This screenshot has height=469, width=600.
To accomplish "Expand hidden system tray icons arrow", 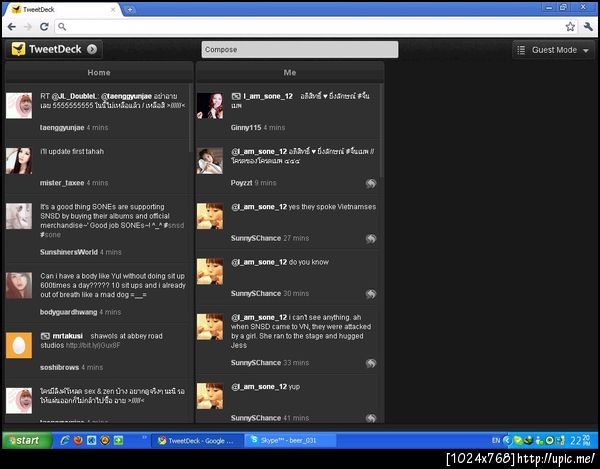I will [507, 440].
